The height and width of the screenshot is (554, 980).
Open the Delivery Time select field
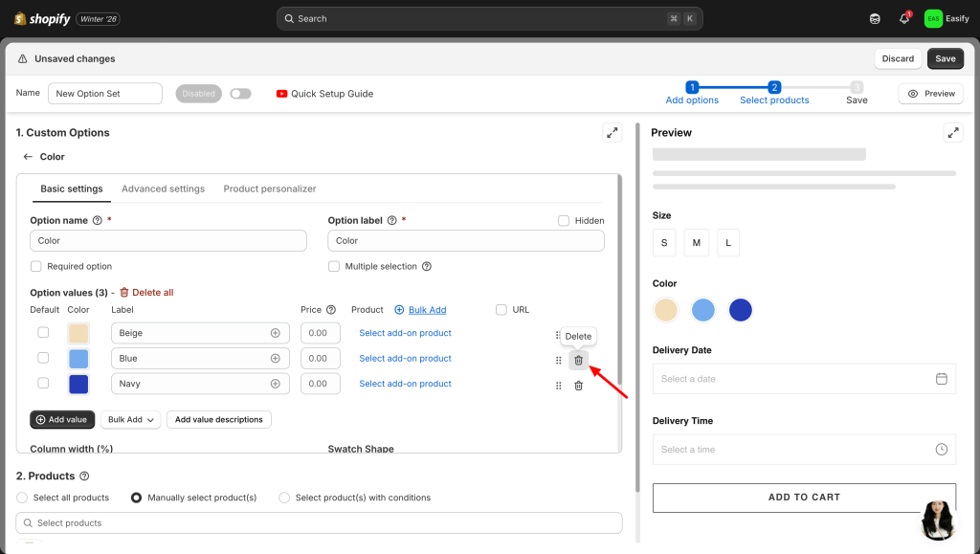pyautogui.click(x=804, y=450)
